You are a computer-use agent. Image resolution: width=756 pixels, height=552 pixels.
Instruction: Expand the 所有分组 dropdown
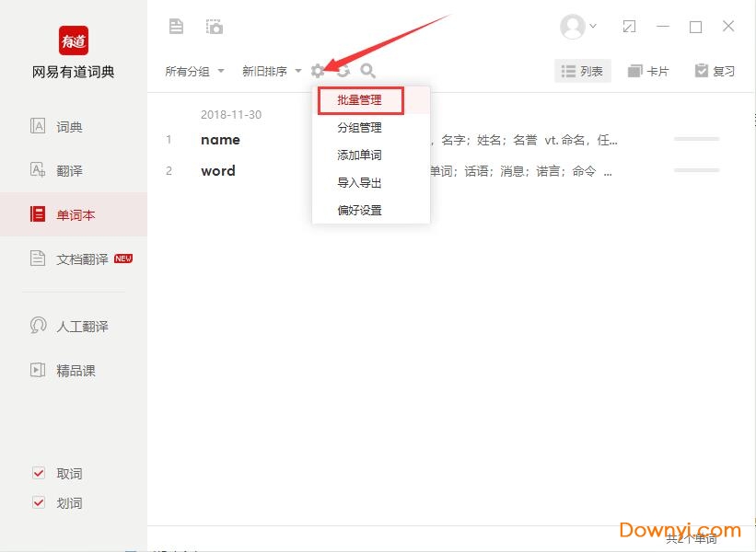[x=194, y=71]
